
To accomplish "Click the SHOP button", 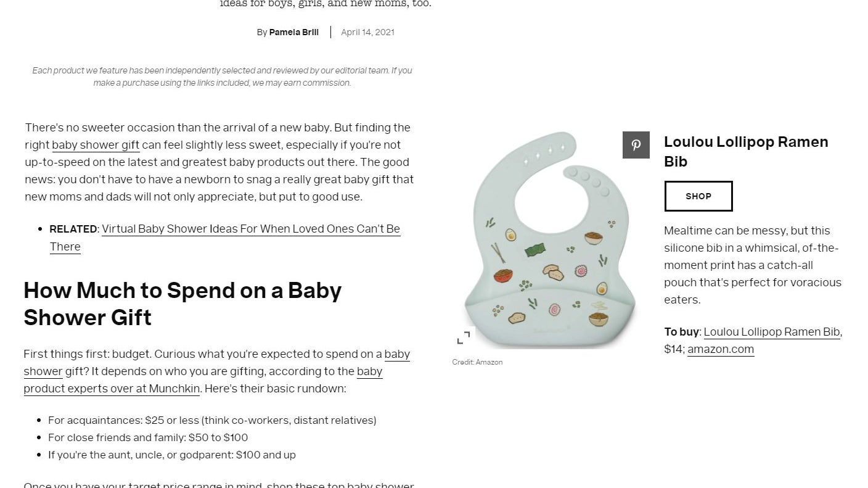I will pyautogui.click(x=698, y=196).
